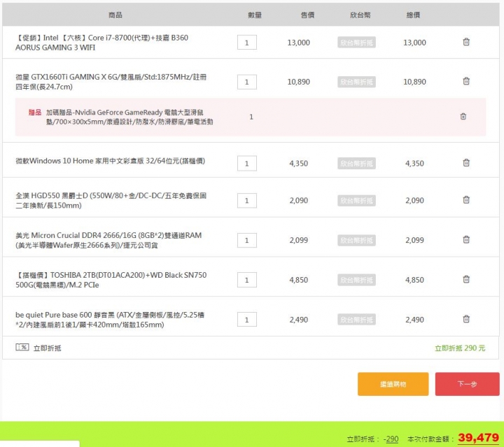Click the 39,479 payment total
Image resolution: width=504 pixels, height=447 pixels.
click(x=478, y=438)
